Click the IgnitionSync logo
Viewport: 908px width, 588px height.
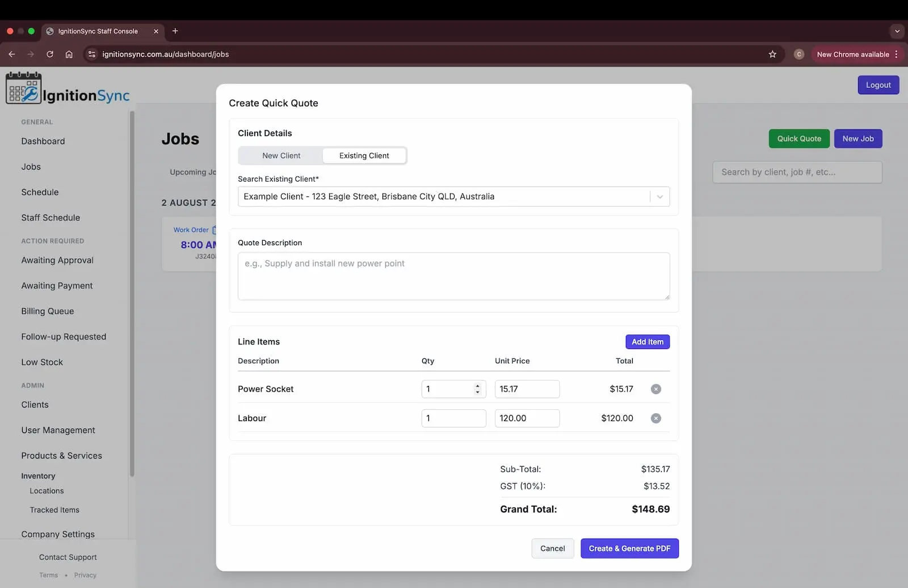[x=68, y=89]
